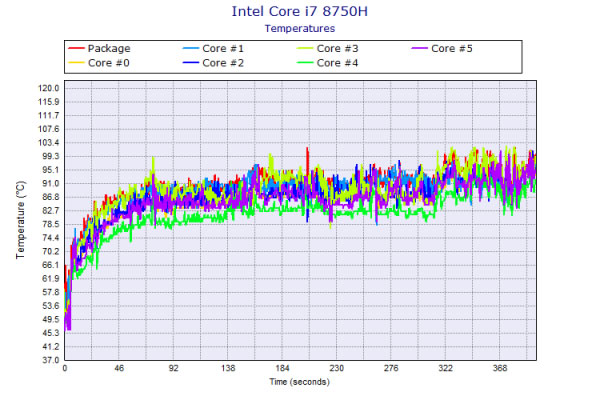Click the 103.4 y-axis value

tap(49, 143)
